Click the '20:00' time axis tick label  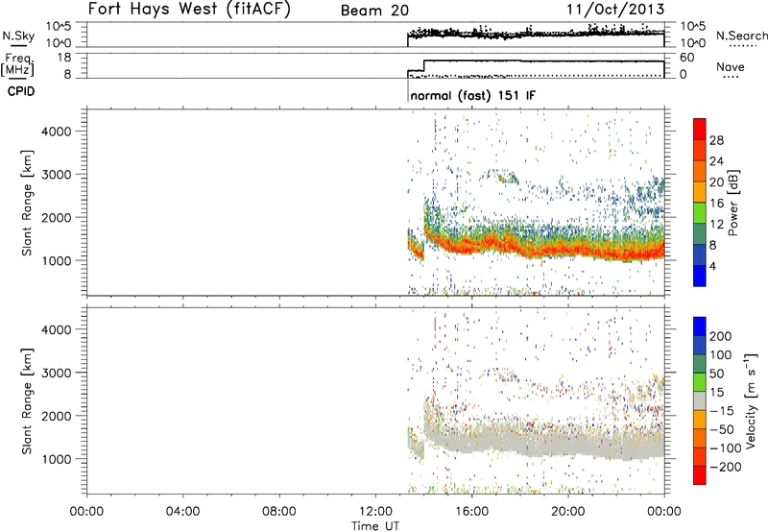pyautogui.click(x=568, y=512)
